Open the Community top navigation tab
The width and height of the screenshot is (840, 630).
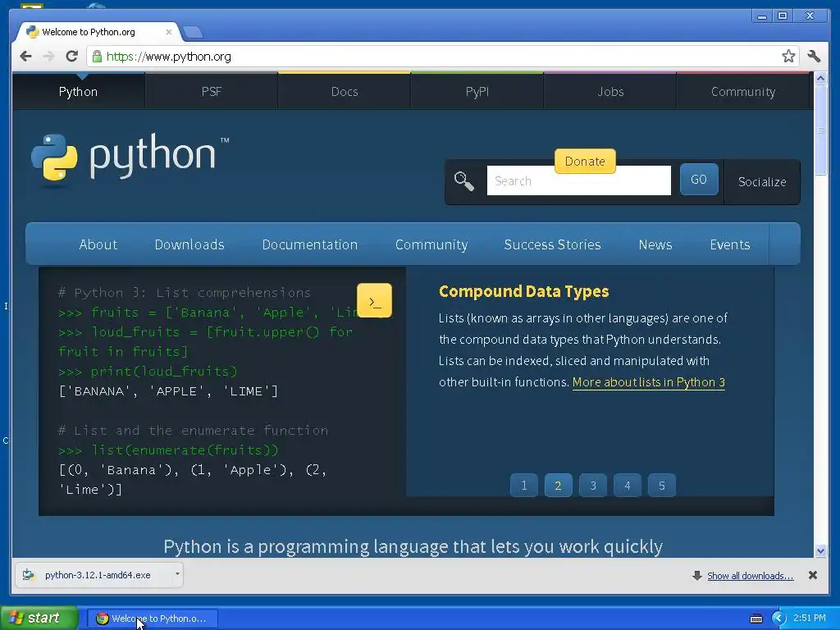[x=743, y=92]
